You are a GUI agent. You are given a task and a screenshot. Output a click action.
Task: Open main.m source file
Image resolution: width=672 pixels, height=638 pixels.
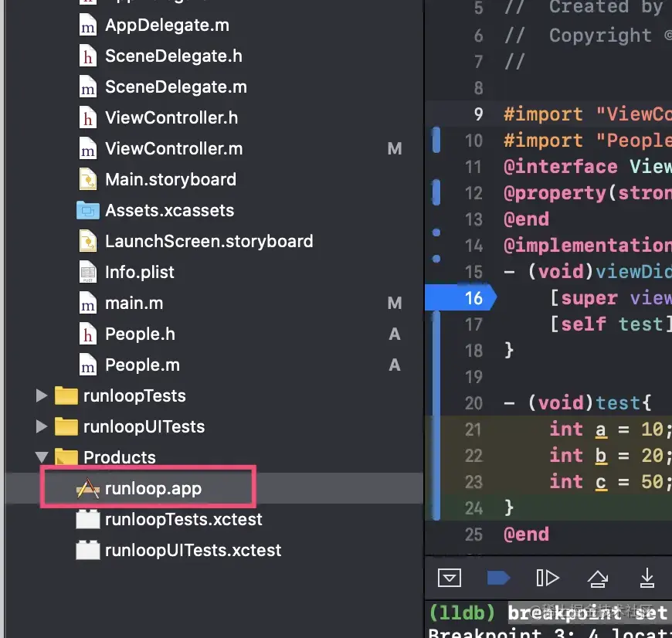[134, 304]
